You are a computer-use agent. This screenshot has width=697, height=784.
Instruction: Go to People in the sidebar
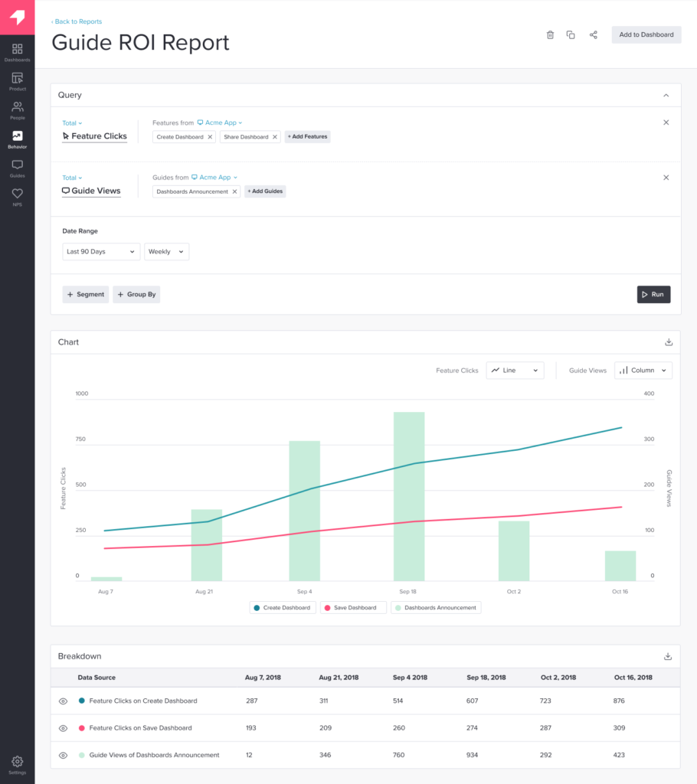coord(17,110)
